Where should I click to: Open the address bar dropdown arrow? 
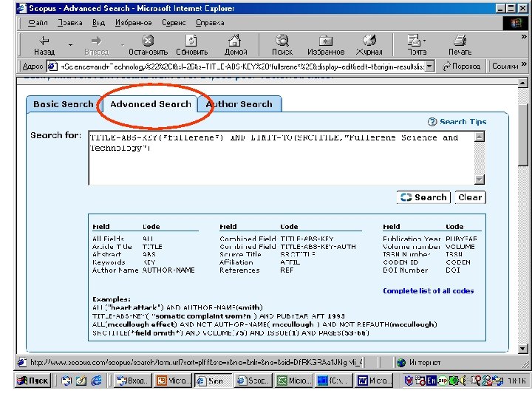pos(429,66)
